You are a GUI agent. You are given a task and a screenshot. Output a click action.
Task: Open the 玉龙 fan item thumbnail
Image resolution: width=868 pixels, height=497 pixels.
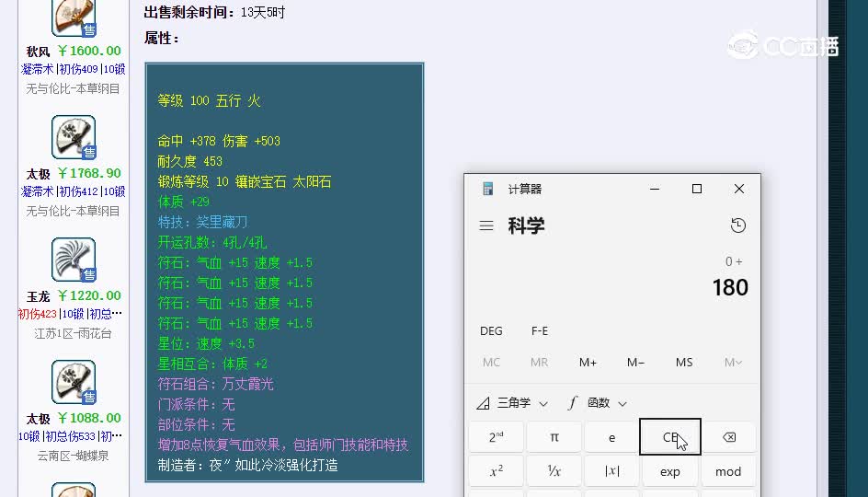(x=74, y=260)
